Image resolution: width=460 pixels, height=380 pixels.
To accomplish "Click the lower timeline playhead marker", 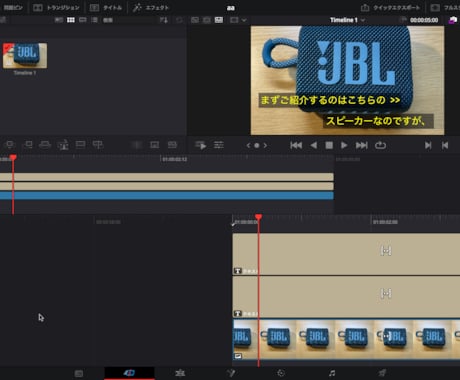I will [x=258, y=217].
